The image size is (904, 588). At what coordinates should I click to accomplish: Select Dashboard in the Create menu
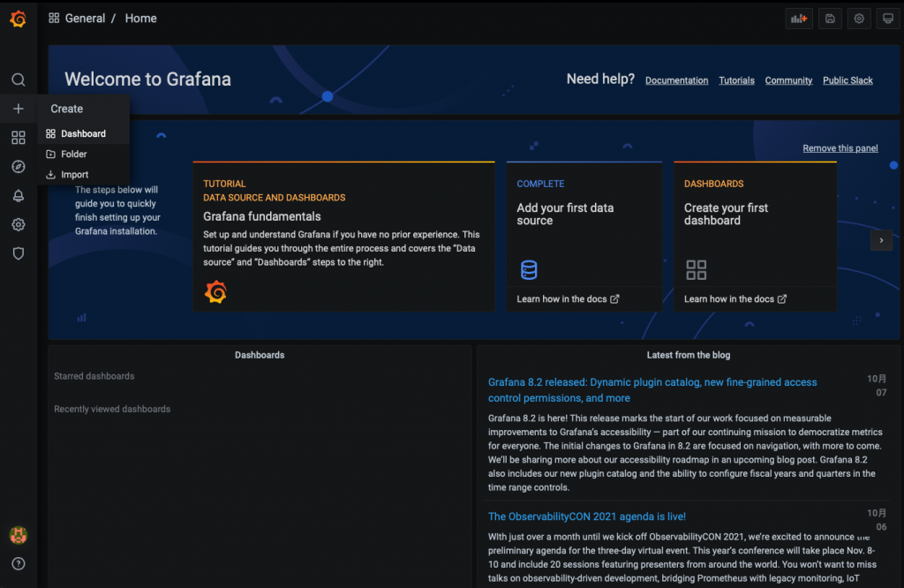tap(84, 133)
